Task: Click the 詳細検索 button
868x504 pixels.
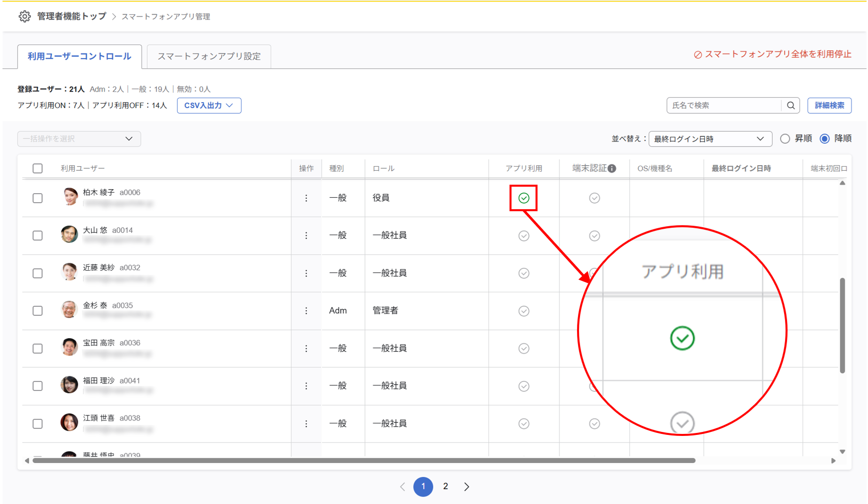Action: coord(829,106)
